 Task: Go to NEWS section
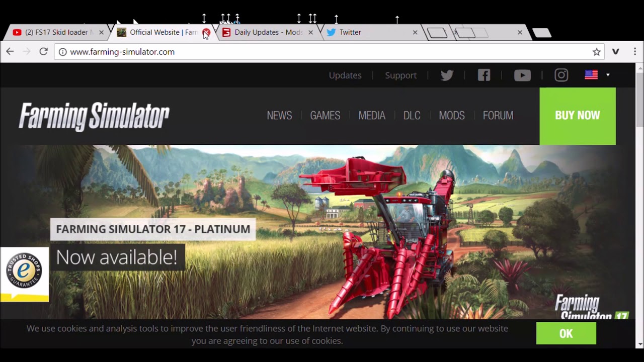point(279,116)
